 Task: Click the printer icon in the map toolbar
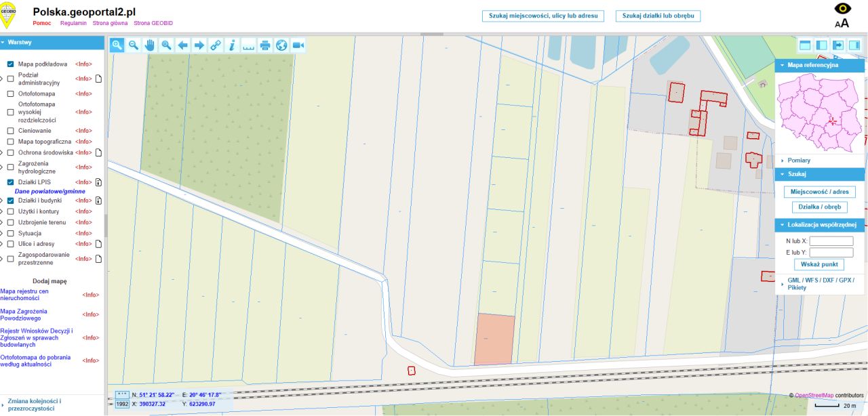[265, 45]
